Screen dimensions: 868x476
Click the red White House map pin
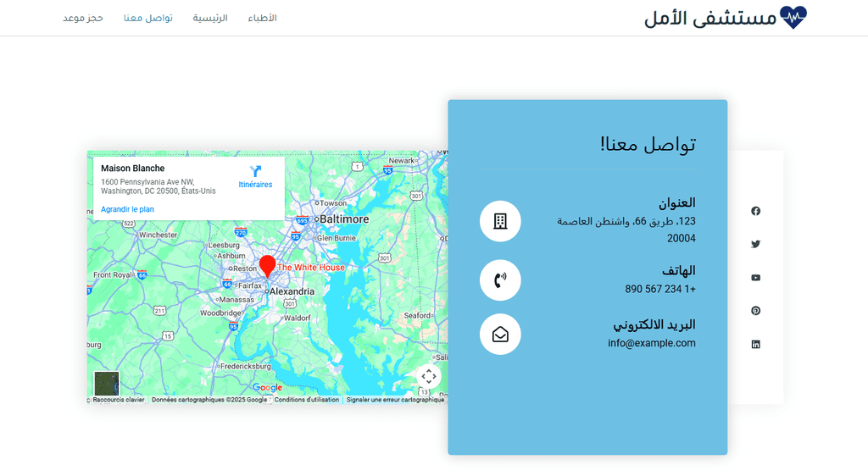pos(267,266)
